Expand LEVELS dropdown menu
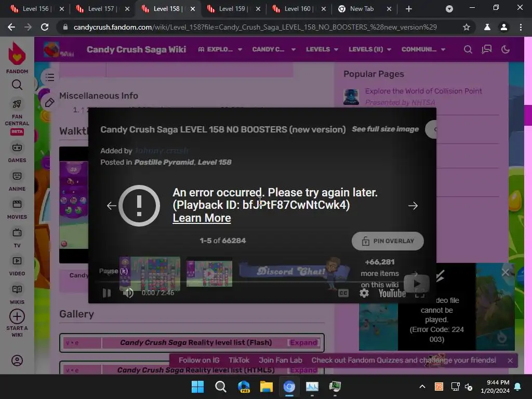 click(322, 49)
